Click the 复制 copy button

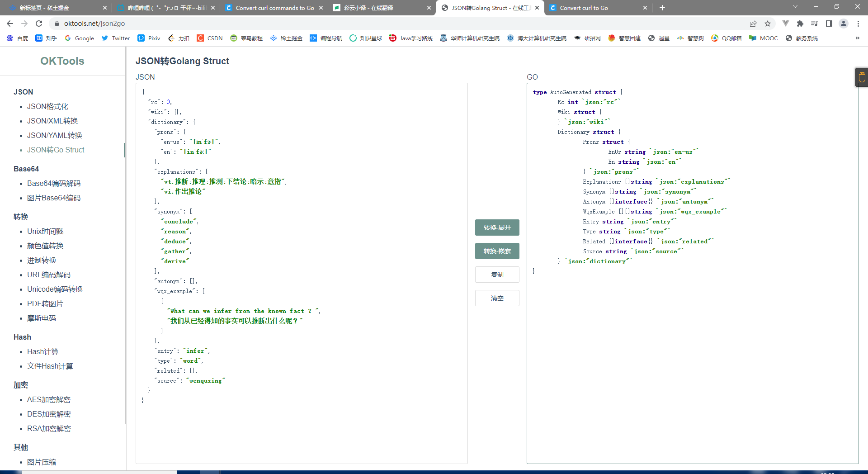pos(497,275)
